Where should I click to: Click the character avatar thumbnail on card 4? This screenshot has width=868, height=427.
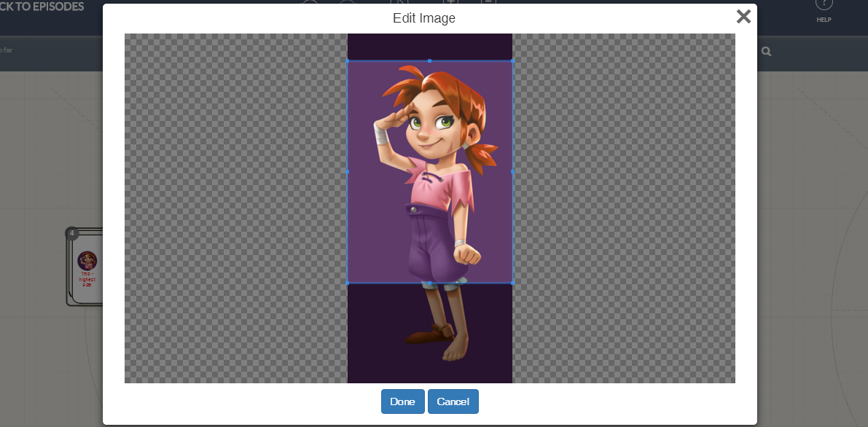[87, 260]
